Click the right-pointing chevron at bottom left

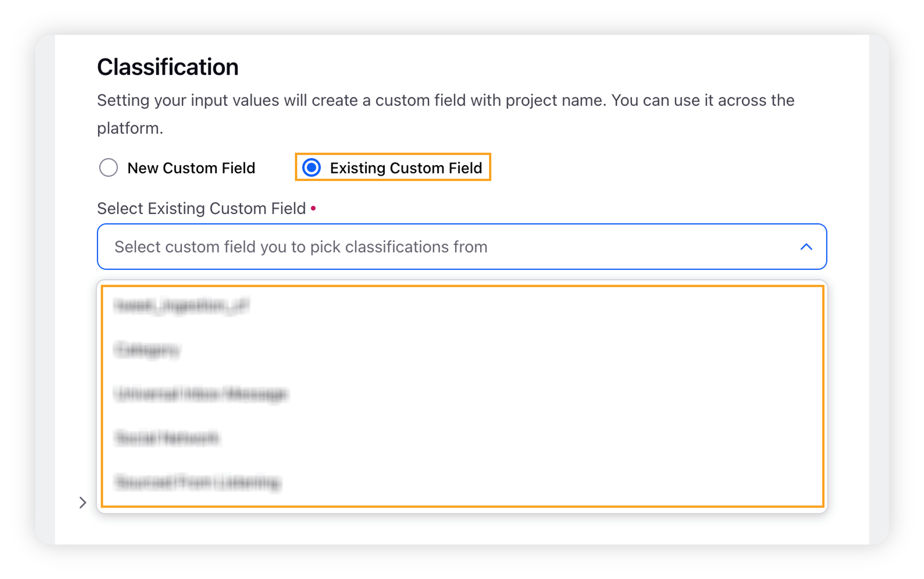pyautogui.click(x=83, y=502)
